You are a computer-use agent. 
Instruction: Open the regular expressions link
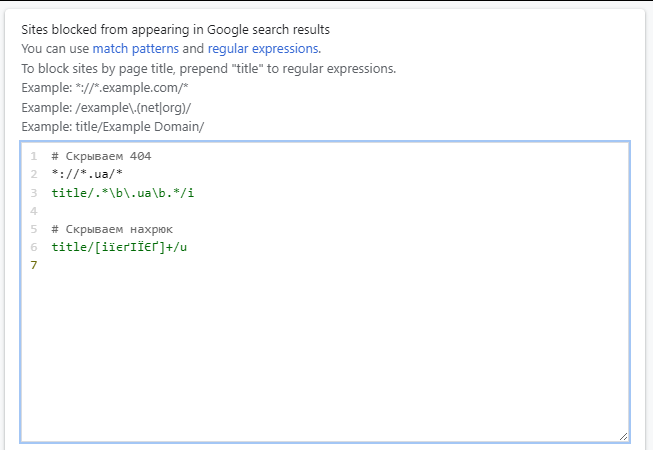263,48
